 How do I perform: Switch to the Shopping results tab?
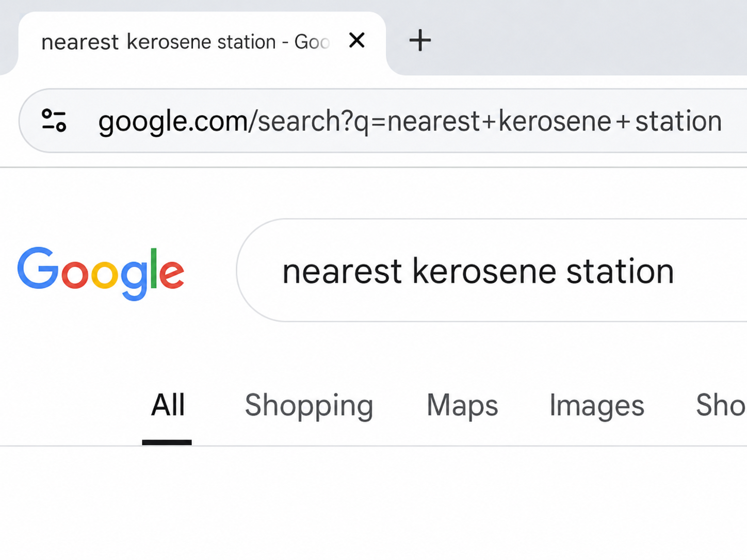coord(308,406)
